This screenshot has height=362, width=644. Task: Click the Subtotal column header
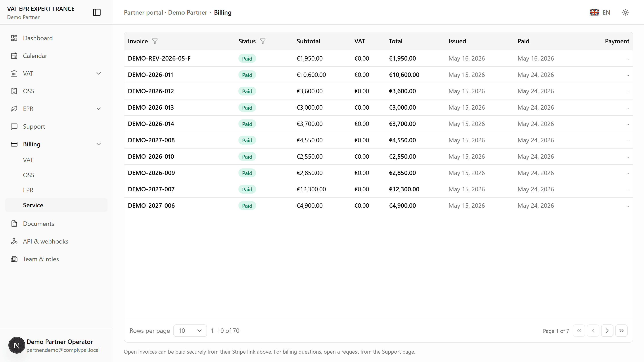click(x=308, y=41)
